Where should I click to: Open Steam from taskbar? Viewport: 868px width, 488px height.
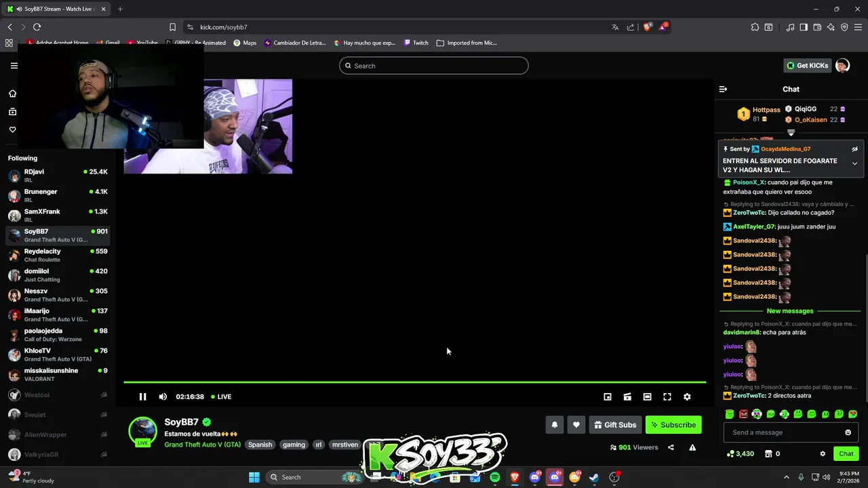click(x=594, y=477)
